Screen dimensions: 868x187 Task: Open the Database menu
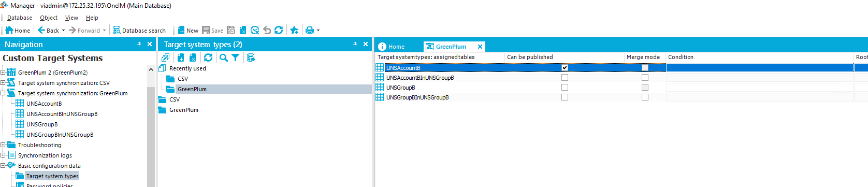point(20,18)
